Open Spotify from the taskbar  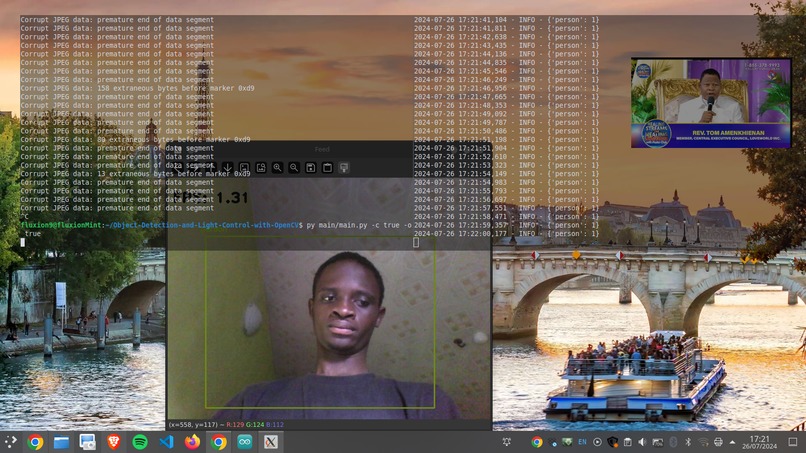(140, 442)
